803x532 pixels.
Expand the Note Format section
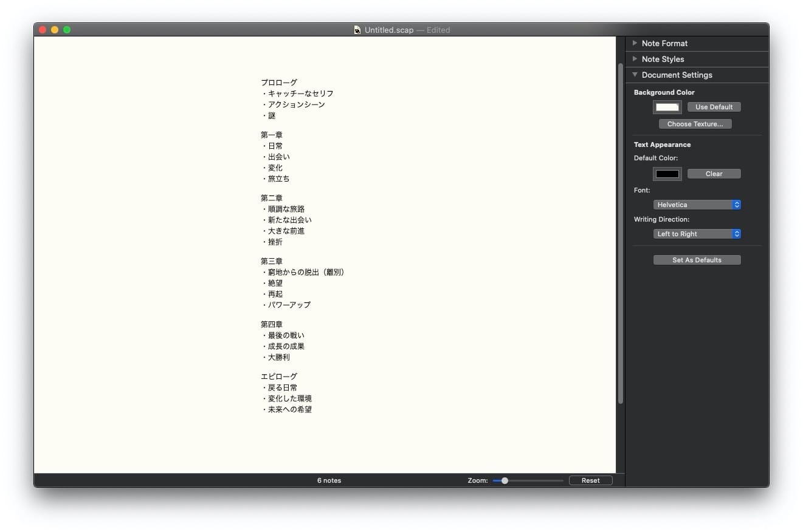(635, 43)
